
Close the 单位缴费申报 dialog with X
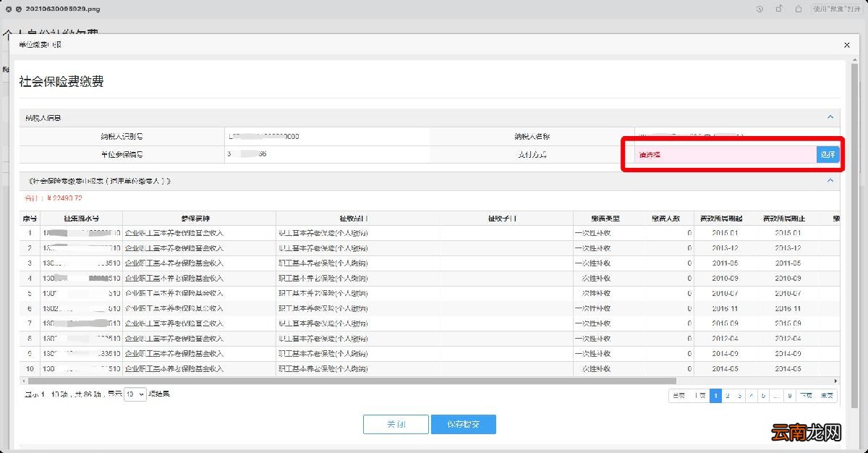[847, 45]
